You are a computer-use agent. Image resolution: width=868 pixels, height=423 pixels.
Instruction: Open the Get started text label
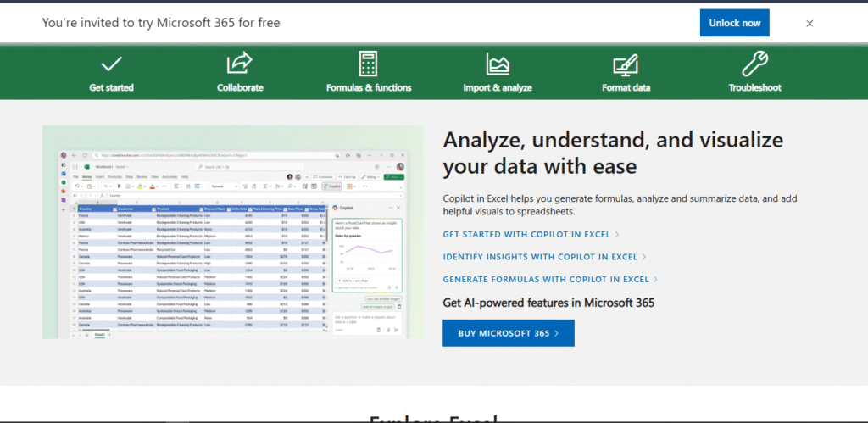point(111,87)
